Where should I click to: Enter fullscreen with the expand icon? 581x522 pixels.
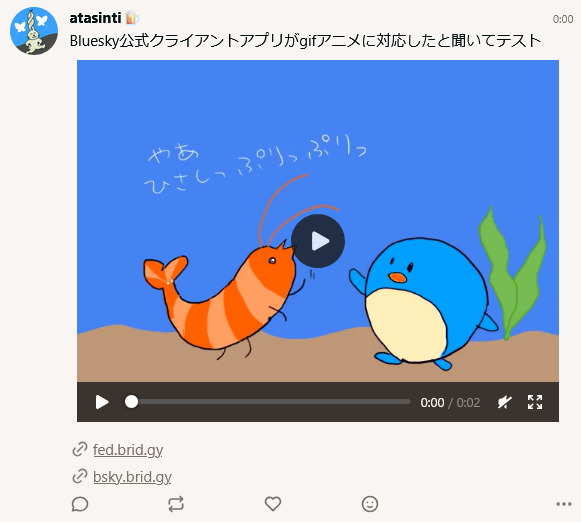click(535, 402)
